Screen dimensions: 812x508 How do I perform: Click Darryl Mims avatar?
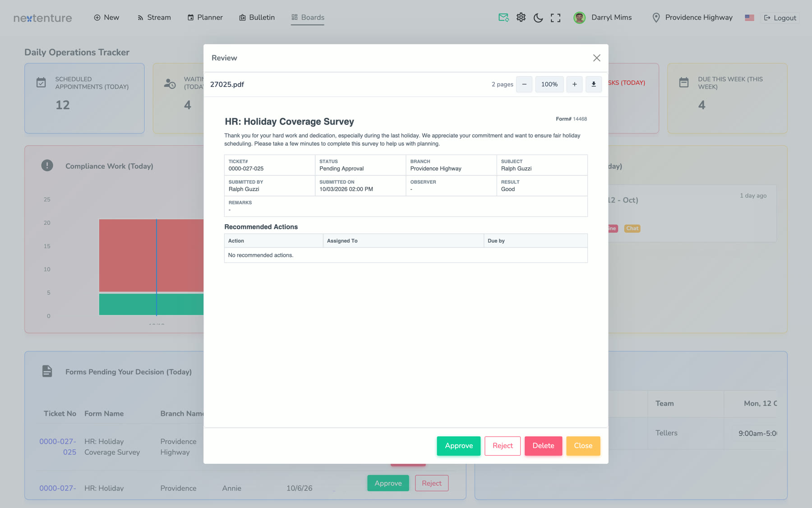pyautogui.click(x=579, y=18)
